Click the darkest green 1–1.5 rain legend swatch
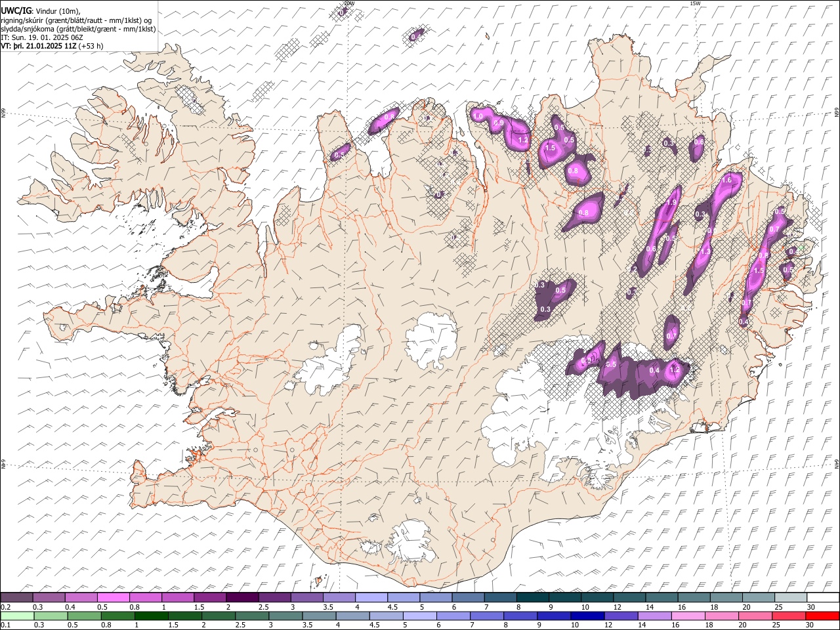 pyautogui.click(x=151, y=616)
